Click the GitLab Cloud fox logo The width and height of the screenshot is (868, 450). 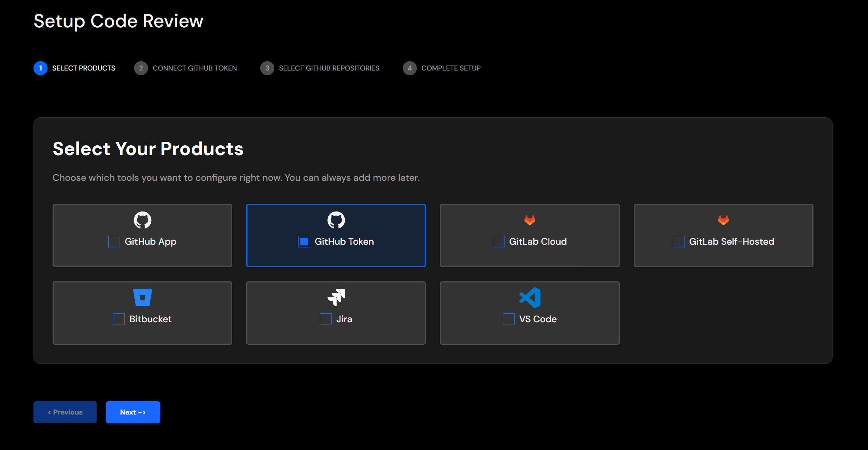(x=529, y=220)
